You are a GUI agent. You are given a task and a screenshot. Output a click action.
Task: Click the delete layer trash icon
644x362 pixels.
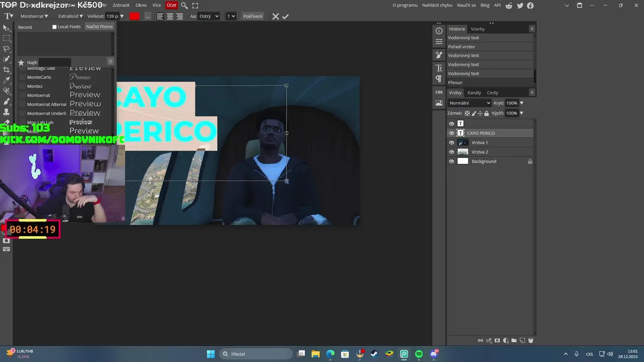coord(530,340)
